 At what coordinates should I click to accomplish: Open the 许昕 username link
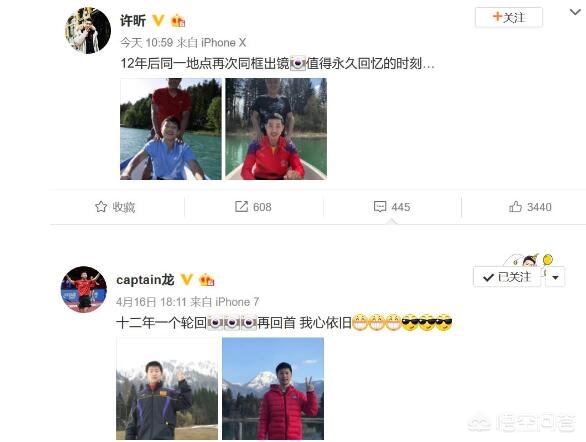(133, 21)
